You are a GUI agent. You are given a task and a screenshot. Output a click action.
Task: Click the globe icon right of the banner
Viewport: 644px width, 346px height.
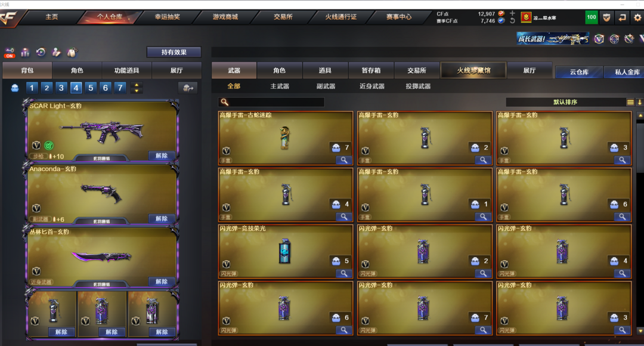[x=614, y=39]
